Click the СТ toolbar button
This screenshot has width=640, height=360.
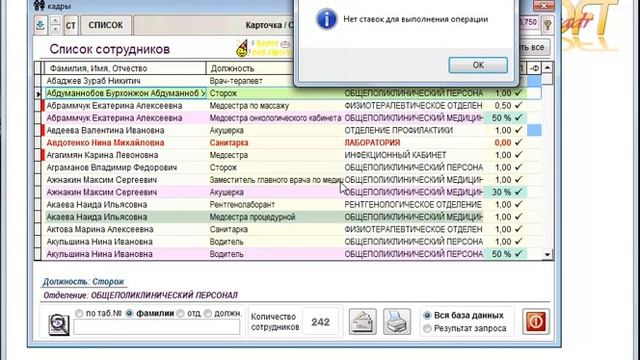(71, 25)
